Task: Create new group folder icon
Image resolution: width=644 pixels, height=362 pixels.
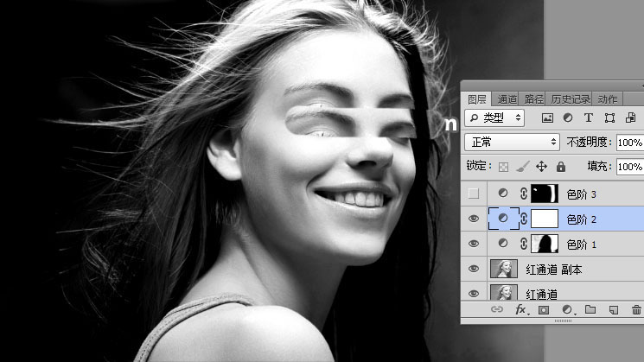Action: click(590, 309)
